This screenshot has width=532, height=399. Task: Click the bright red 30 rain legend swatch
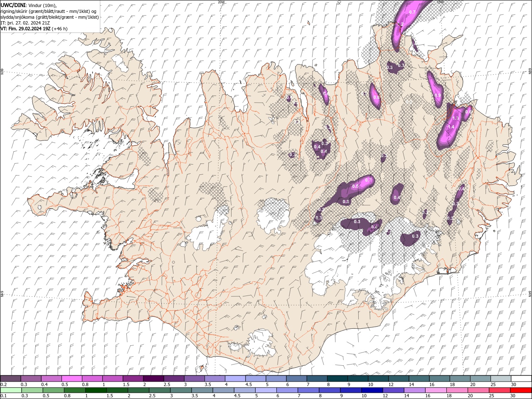tap(520, 390)
